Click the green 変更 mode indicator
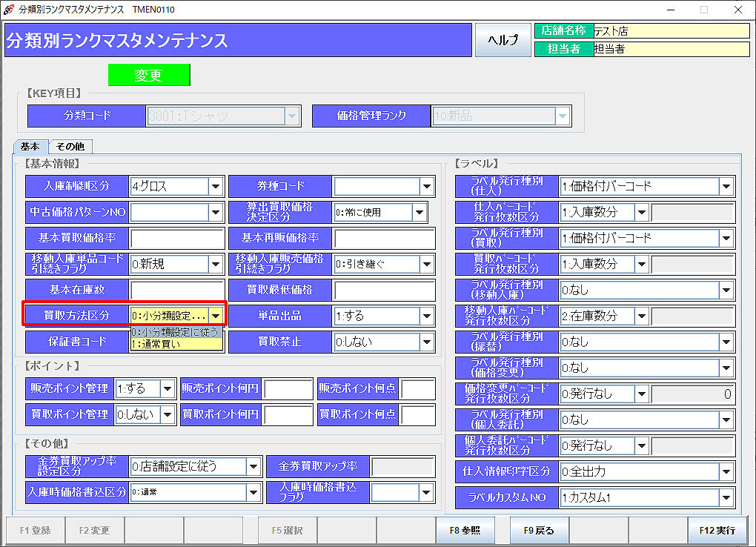This screenshot has width=756, height=547. tap(149, 75)
